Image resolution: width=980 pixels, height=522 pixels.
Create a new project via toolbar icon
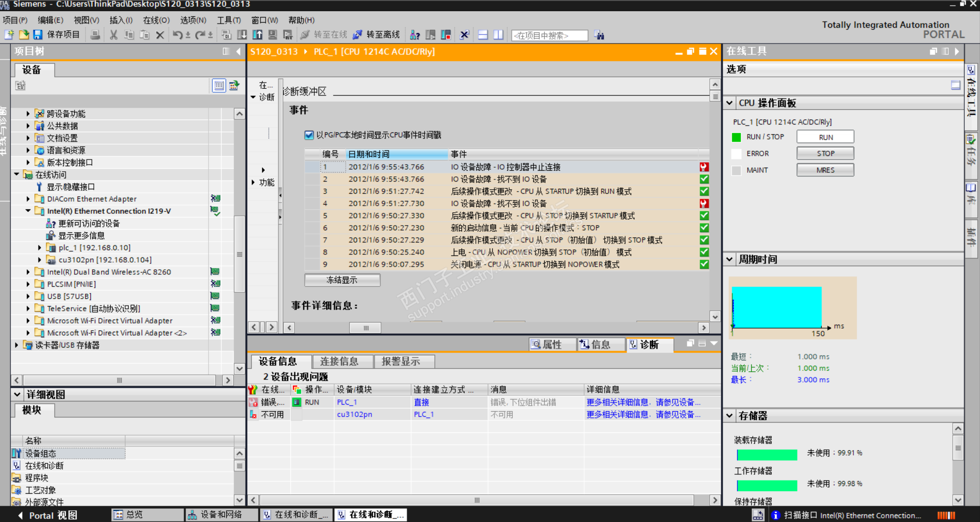click(x=9, y=35)
